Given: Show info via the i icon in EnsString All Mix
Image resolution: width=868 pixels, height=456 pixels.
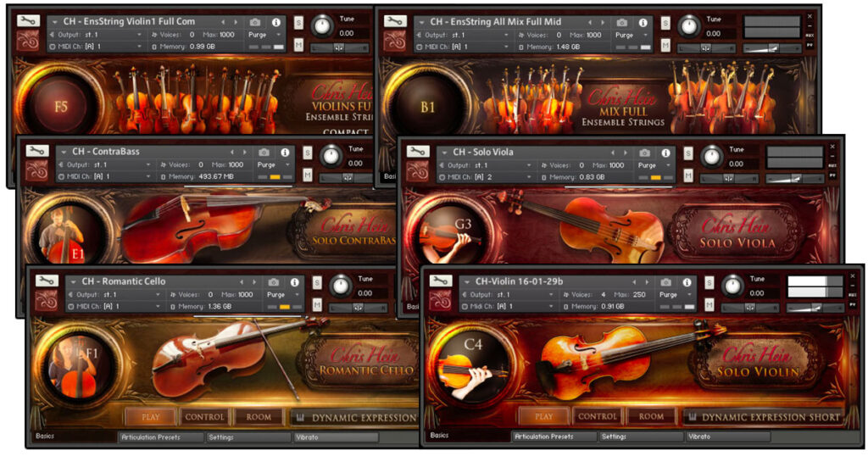Looking at the screenshot, I should (643, 22).
